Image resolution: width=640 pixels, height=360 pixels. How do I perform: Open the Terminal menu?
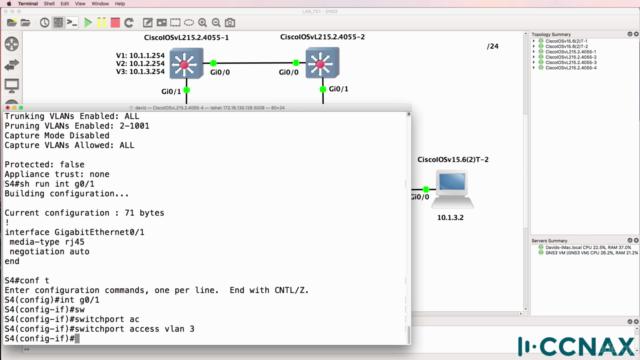click(28, 4)
